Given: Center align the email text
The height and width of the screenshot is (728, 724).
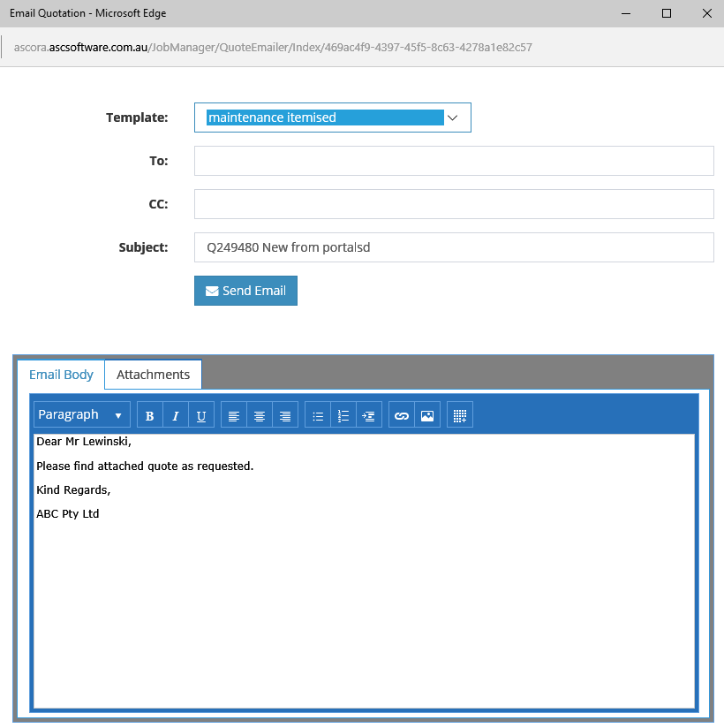Looking at the screenshot, I should tap(260, 415).
